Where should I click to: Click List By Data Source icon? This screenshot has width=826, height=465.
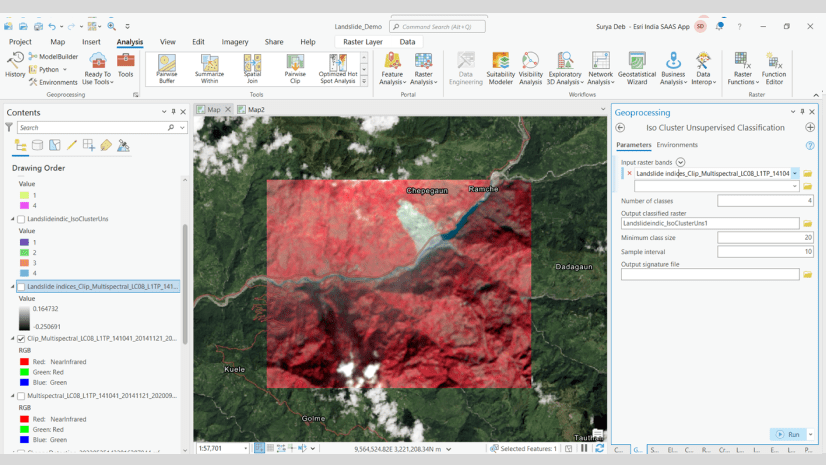[x=37, y=145]
